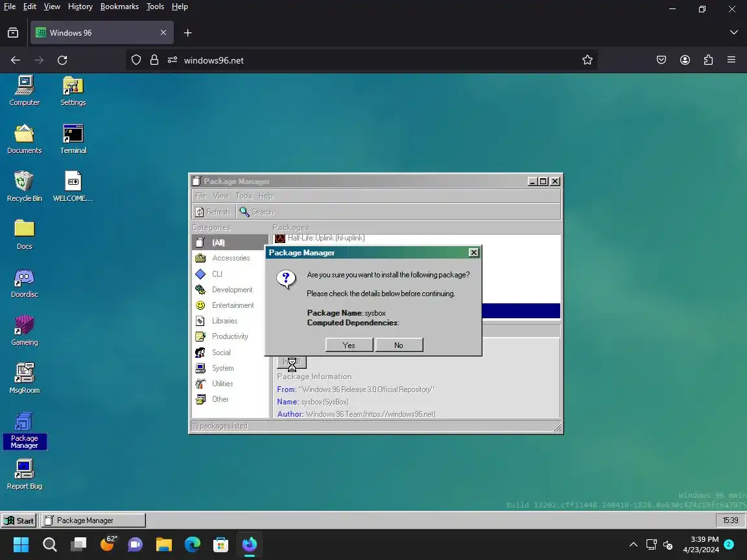Close the Package Manager confirmation dialog
747x560 pixels.
(473, 252)
